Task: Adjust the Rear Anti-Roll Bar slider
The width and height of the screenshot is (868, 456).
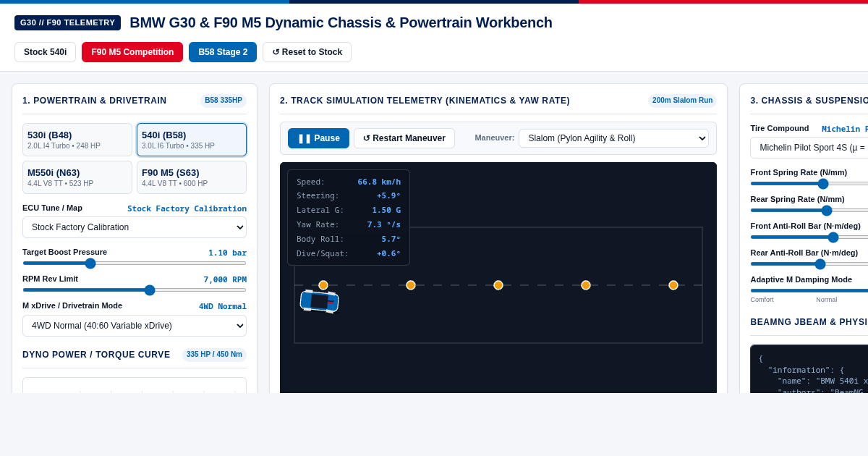Action: pyautogui.click(x=809, y=264)
